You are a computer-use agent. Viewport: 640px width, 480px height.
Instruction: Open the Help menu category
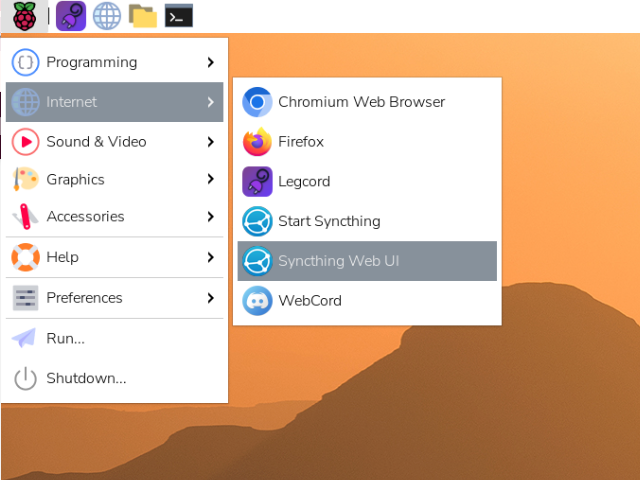point(62,257)
